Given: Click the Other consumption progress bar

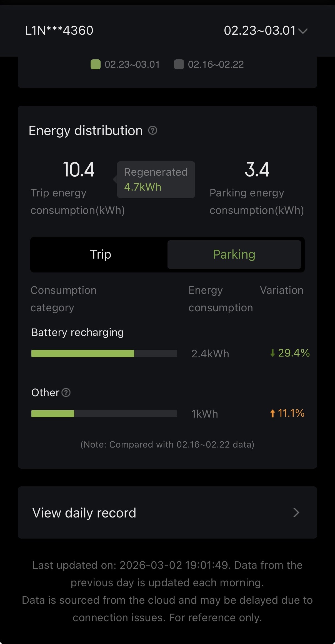Looking at the screenshot, I should 104,414.
